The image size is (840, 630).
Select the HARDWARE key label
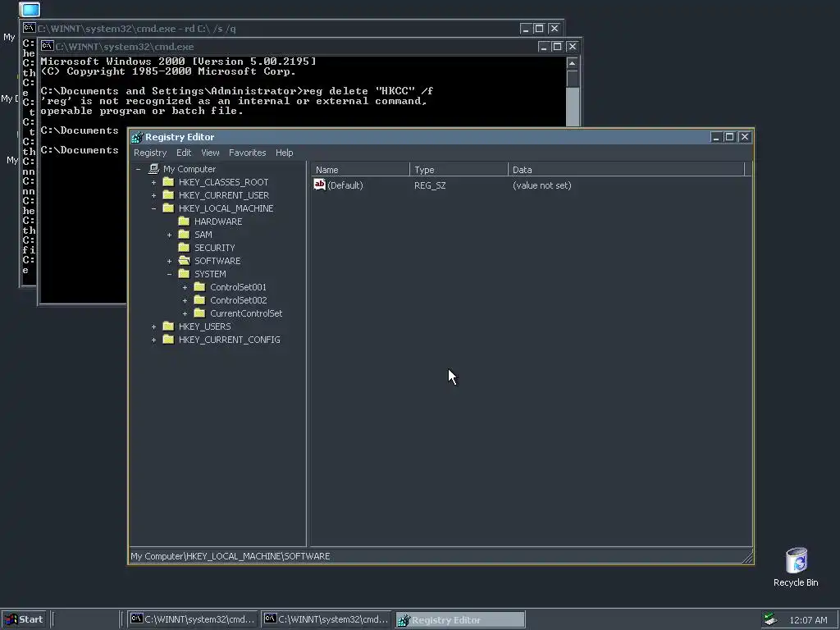218,221
